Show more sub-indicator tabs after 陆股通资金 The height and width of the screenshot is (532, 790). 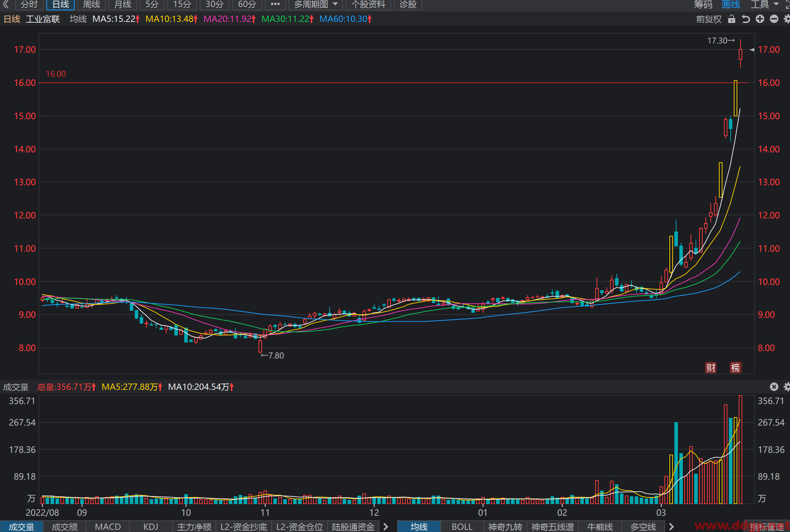click(386, 527)
